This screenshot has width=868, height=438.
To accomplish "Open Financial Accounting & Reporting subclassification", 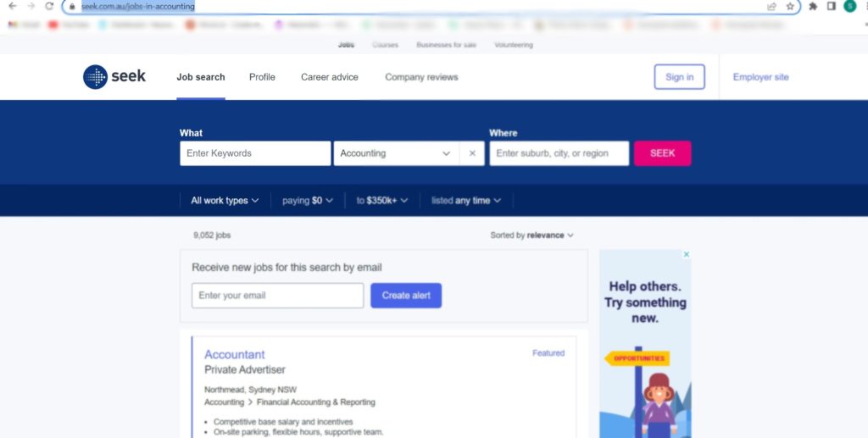I will (x=316, y=402).
